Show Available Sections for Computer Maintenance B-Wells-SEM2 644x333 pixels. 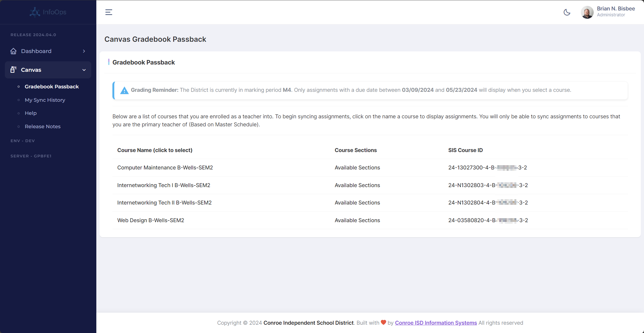click(357, 167)
